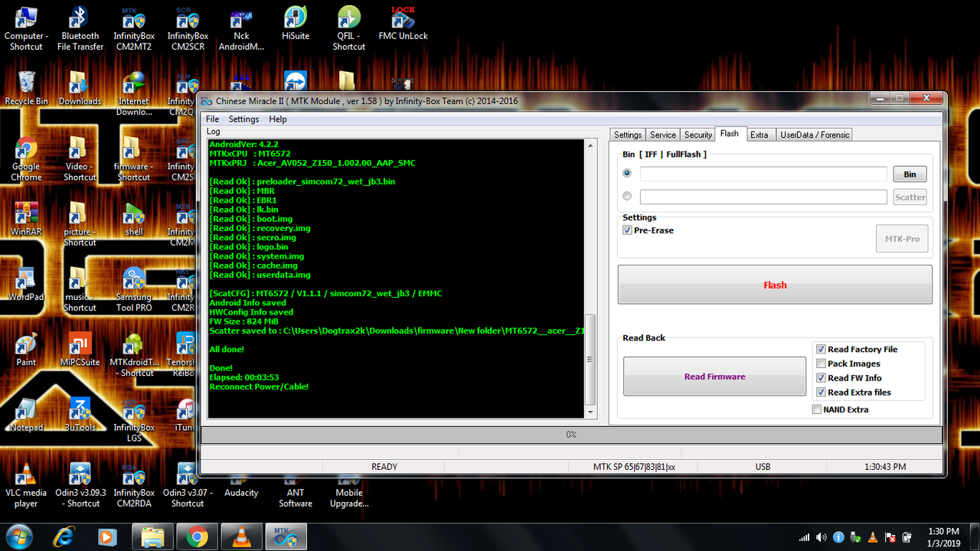The image size is (980, 551).
Task: Open the Settings menu in menu bar
Action: pos(243,119)
